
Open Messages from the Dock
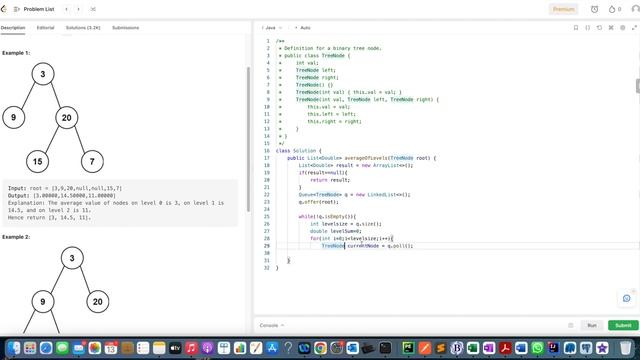pyautogui.click(x=62, y=348)
